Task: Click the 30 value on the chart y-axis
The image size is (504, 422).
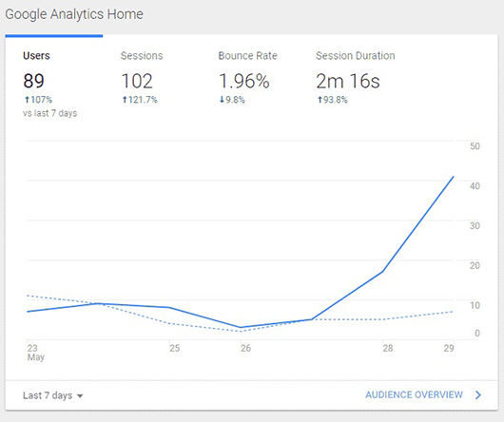Action: 475,226
